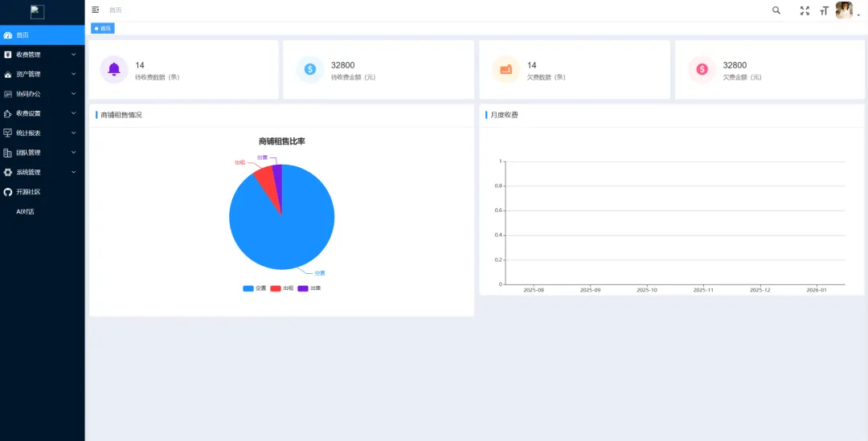The height and width of the screenshot is (441, 868).
Task: Toggle fullscreen mode icon
Action: 805,10
